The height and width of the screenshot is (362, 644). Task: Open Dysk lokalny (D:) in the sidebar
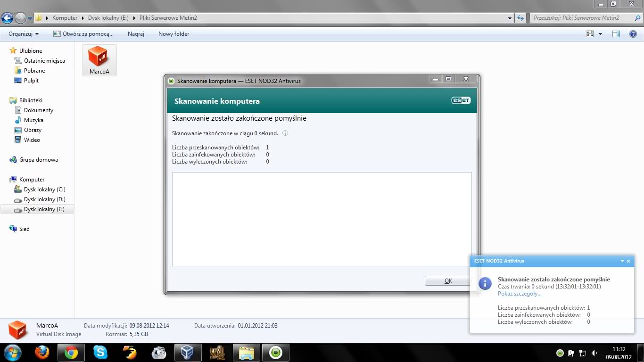(x=44, y=199)
